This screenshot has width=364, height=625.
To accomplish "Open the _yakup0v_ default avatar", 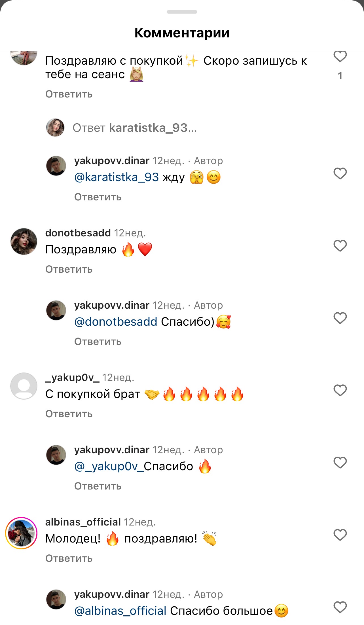I will [24, 386].
